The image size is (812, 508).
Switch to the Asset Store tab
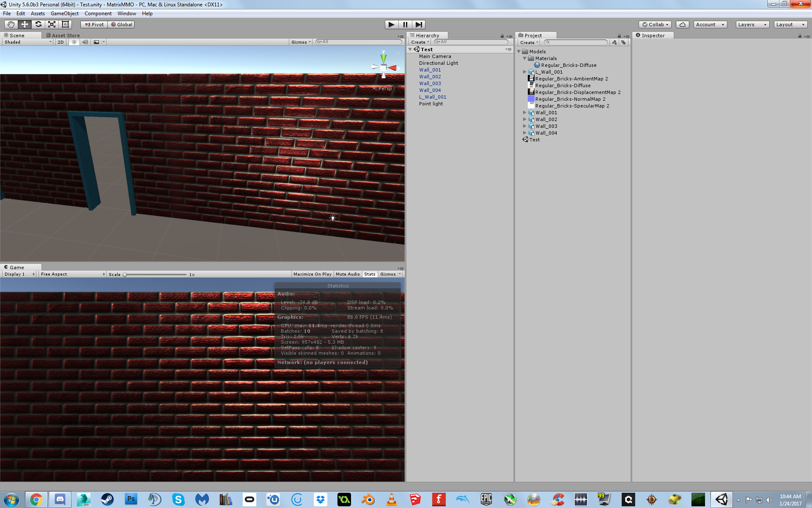[x=63, y=36]
